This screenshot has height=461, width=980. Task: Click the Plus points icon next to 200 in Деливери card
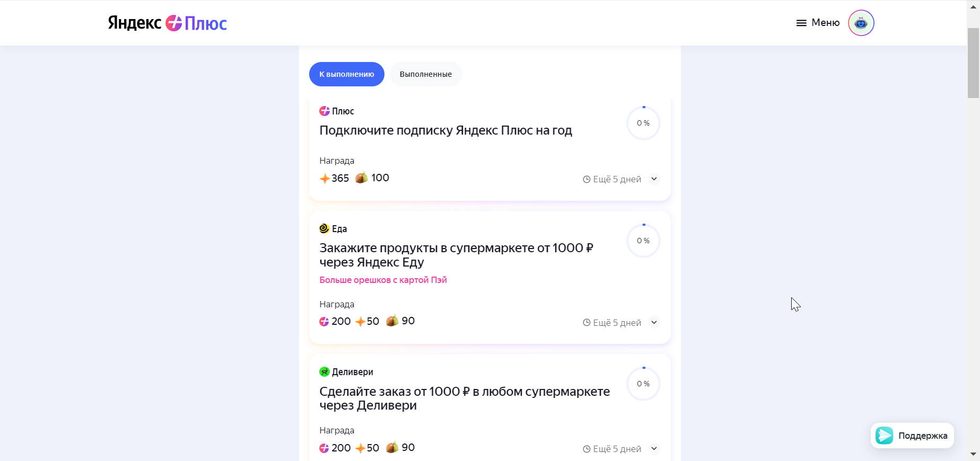324,448
